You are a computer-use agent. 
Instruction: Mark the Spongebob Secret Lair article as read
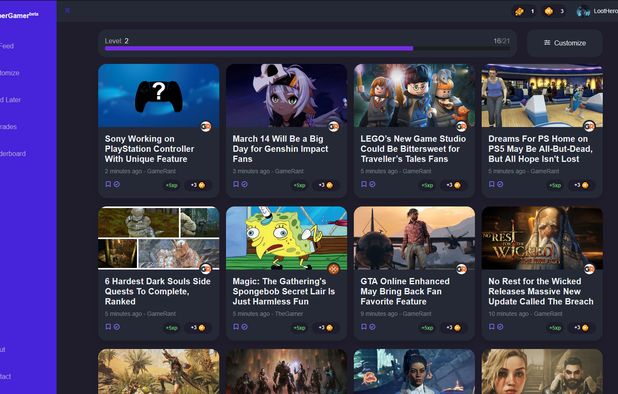244,327
